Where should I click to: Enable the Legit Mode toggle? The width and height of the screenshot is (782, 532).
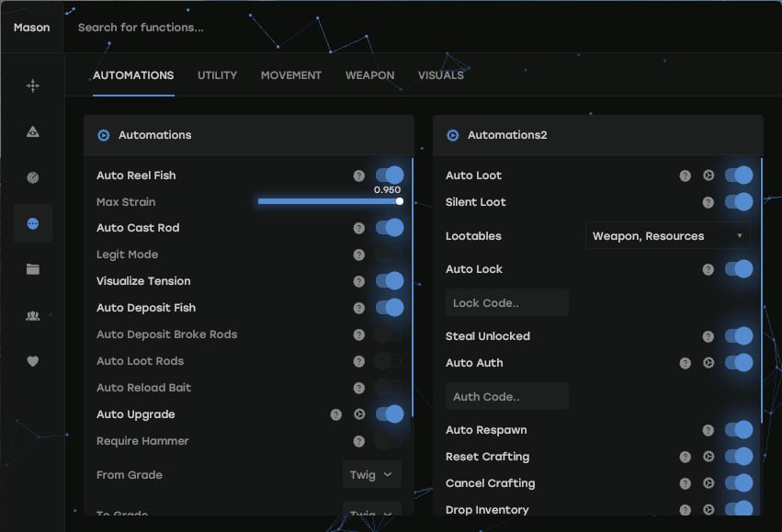tap(389, 255)
